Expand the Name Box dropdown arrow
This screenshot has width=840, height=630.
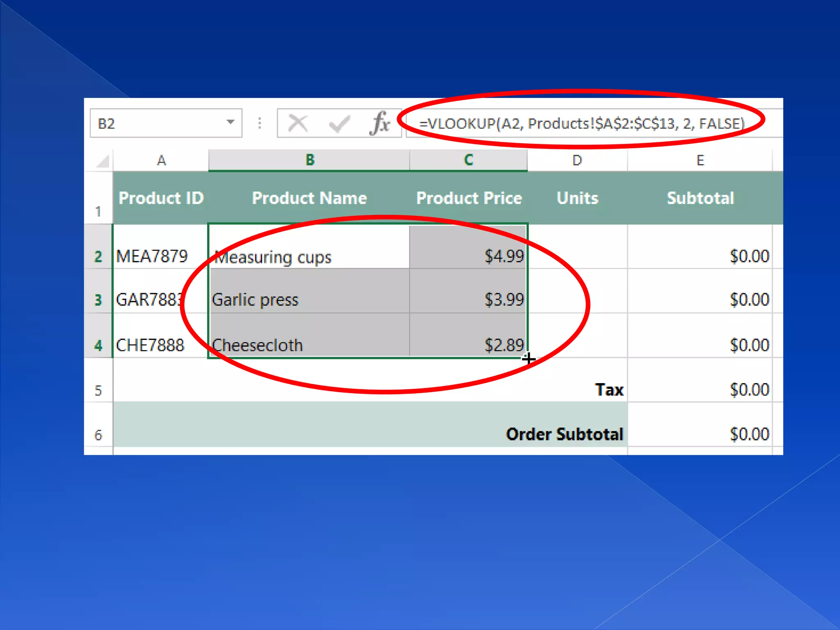coord(231,122)
